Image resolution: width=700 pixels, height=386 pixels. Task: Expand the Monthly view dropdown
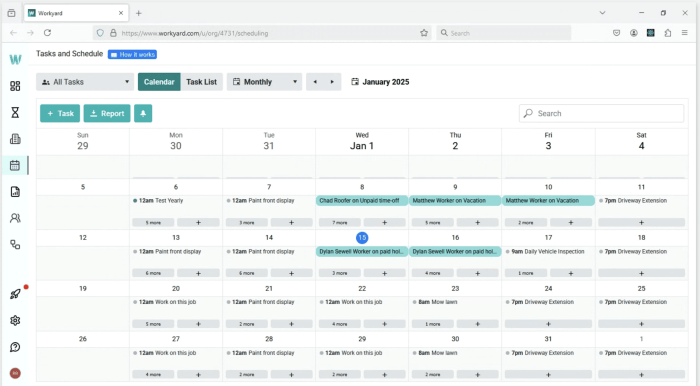coord(264,82)
